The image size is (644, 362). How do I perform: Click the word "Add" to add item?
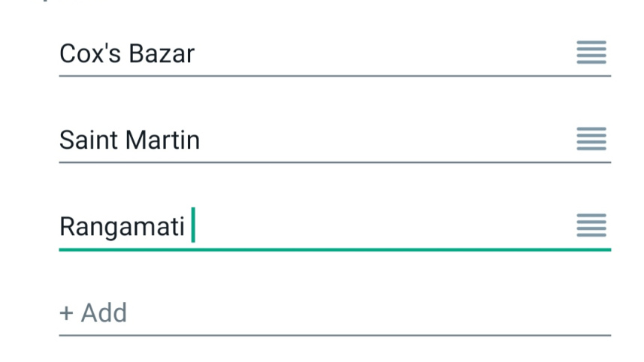tap(104, 313)
